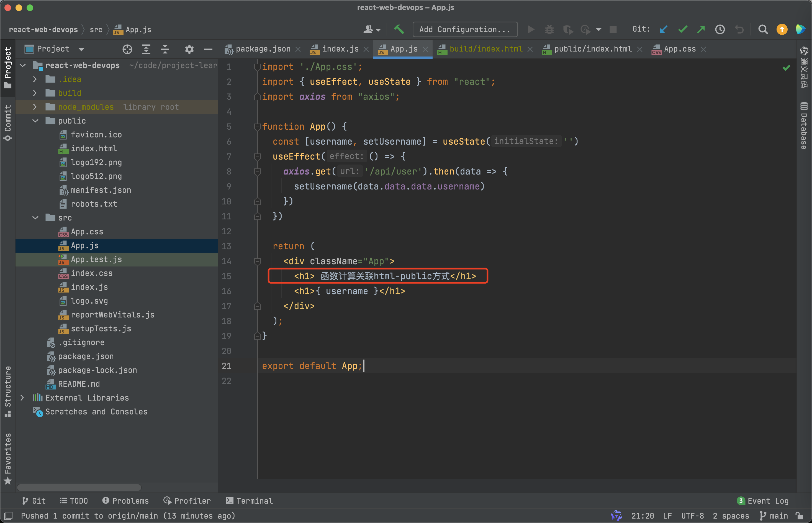Fold the import block at line 1
812x523 pixels.
point(257,67)
